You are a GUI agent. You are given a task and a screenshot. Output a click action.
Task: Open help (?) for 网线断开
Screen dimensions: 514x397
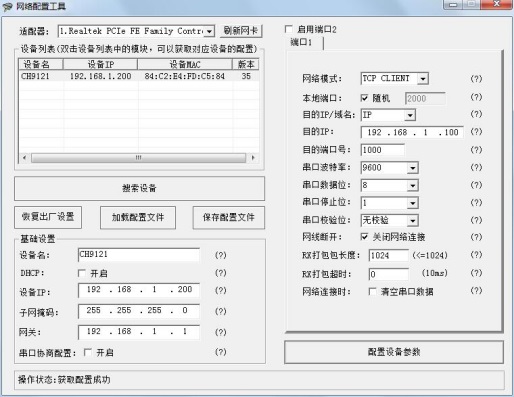pyautogui.click(x=476, y=237)
